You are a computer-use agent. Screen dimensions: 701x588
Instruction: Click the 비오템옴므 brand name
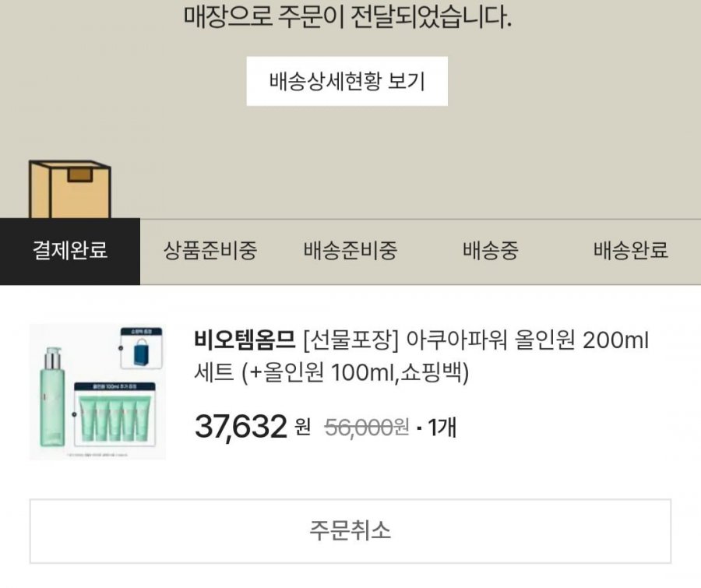pyautogui.click(x=245, y=341)
